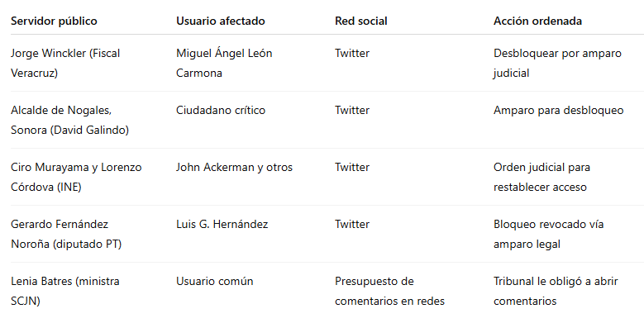Click the 'John Ackerman y otros' cell

pyautogui.click(x=234, y=168)
